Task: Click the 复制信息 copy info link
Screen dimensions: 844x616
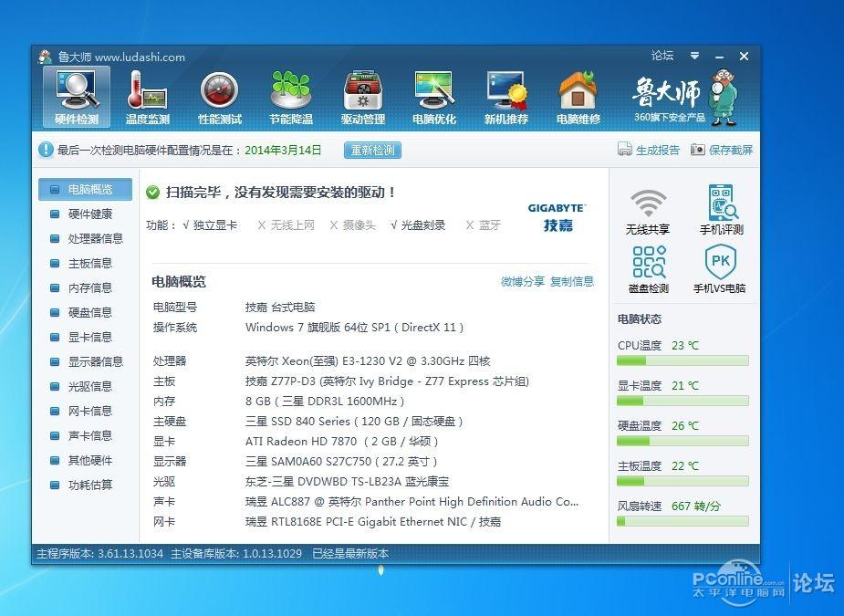Action: 571,282
